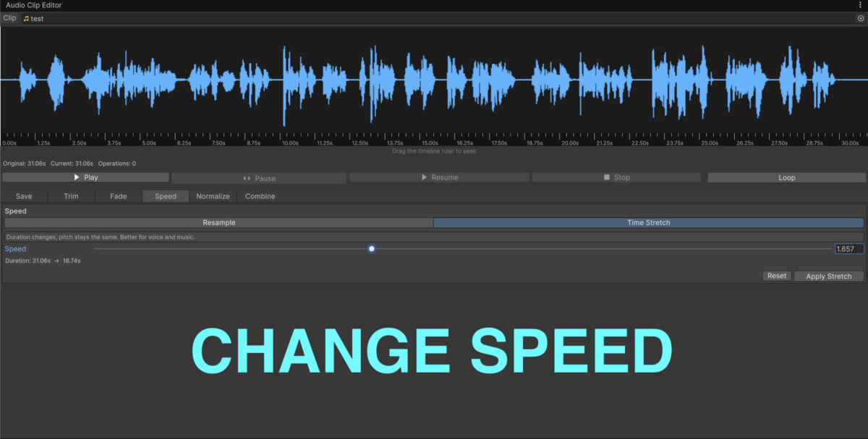Click the time stretch description text
Viewport: 868px width, 439px height.
coord(101,236)
